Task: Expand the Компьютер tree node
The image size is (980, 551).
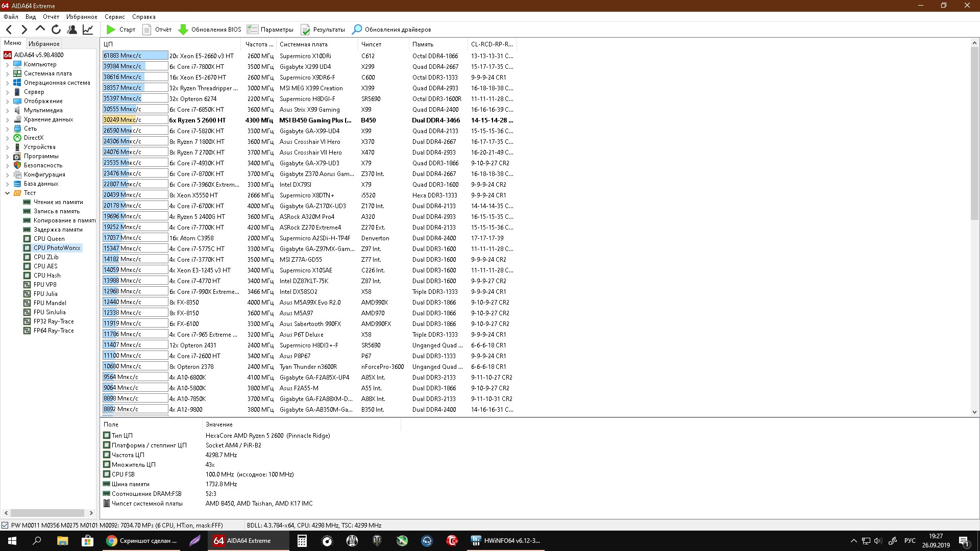Action: (x=7, y=64)
